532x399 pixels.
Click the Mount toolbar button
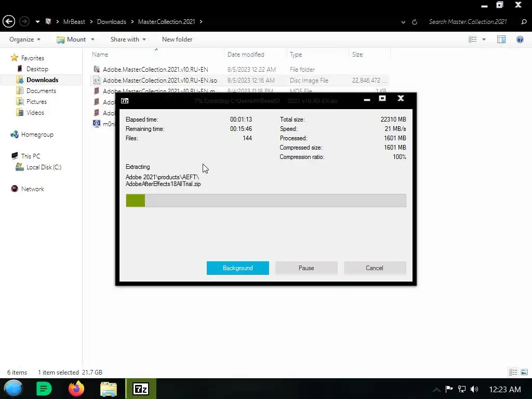click(71, 39)
